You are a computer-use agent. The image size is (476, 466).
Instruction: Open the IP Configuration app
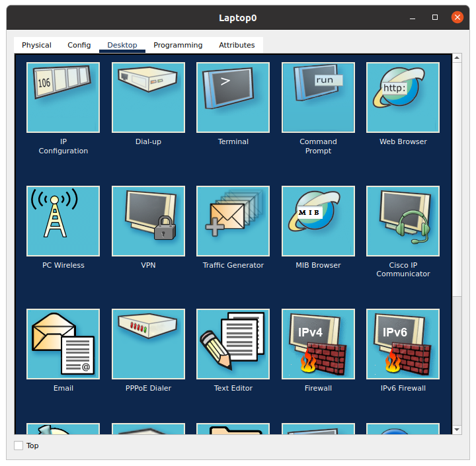click(63, 97)
